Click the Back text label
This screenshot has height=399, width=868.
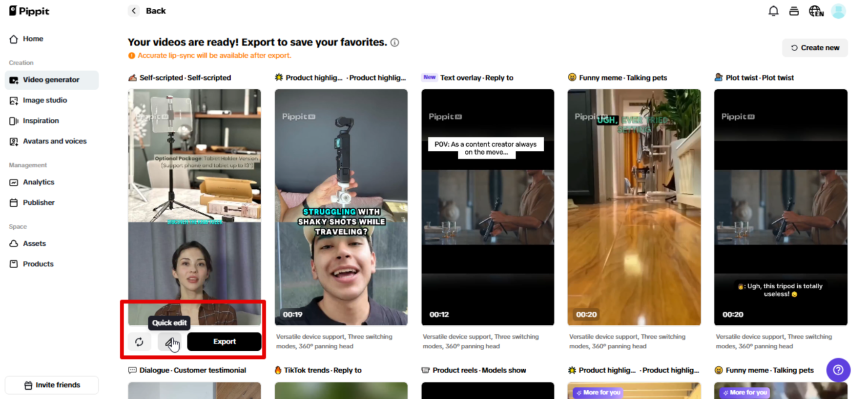coord(156,11)
